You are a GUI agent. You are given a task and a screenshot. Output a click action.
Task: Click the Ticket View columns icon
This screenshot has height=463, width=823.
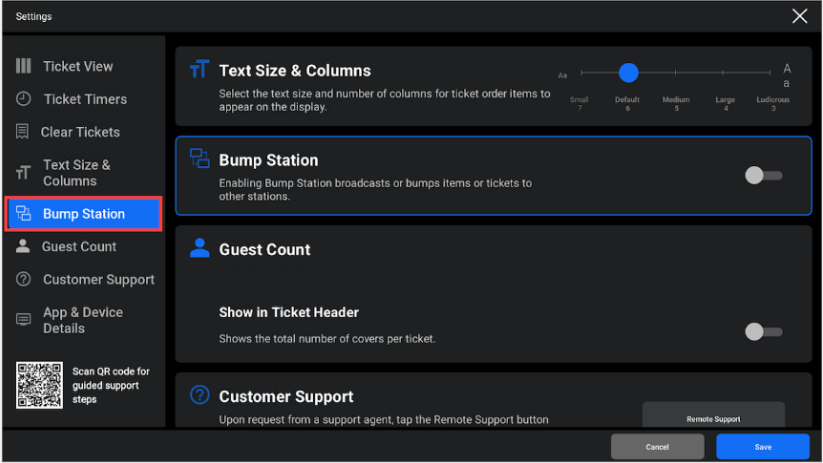coord(23,66)
